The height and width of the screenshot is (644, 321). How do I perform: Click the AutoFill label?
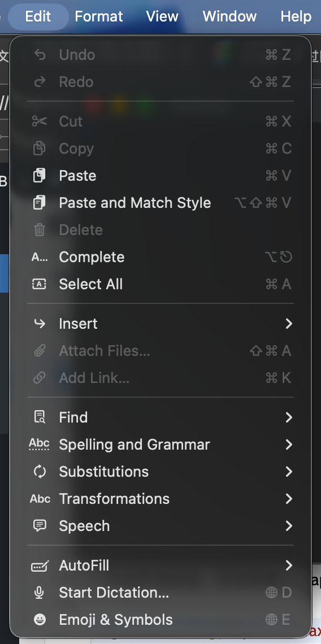84,565
